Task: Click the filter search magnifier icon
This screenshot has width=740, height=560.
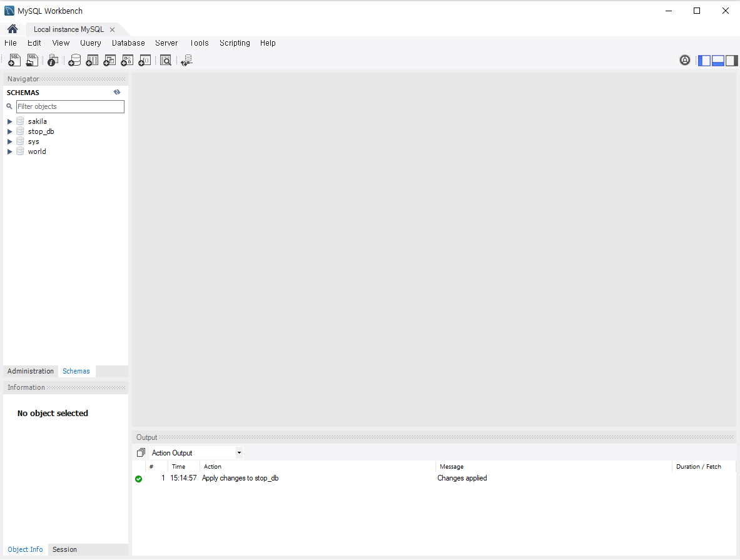Action: point(9,107)
